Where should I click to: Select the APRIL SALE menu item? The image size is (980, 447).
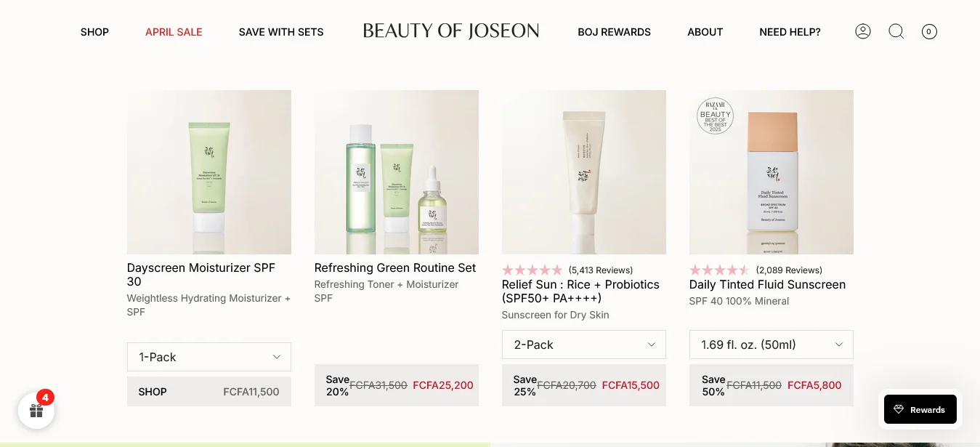point(174,32)
